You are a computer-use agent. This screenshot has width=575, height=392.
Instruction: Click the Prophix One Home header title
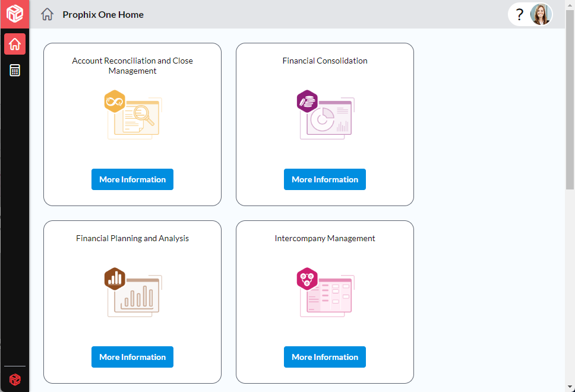pyautogui.click(x=103, y=15)
